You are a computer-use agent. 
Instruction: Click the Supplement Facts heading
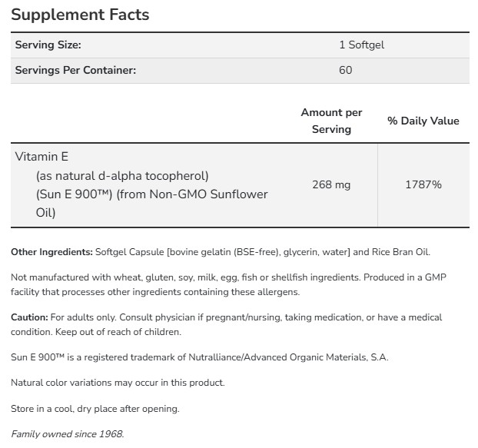pyautogui.click(x=79, y=15)
